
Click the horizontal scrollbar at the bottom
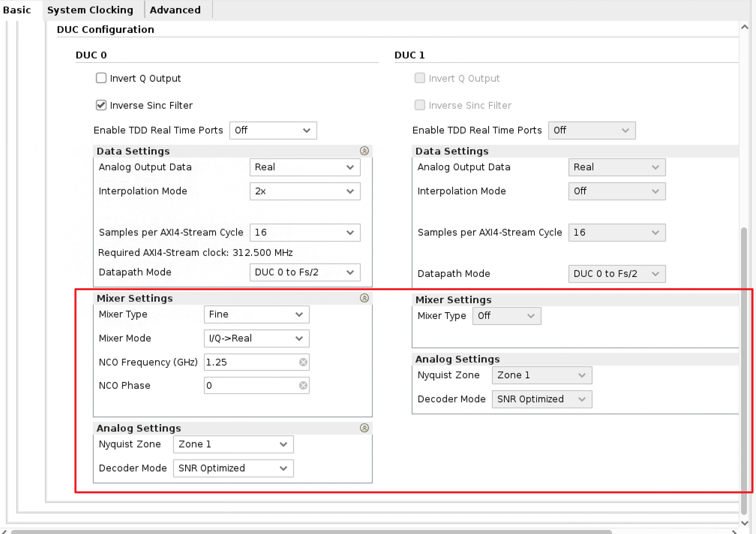click(x=311, y=532)
